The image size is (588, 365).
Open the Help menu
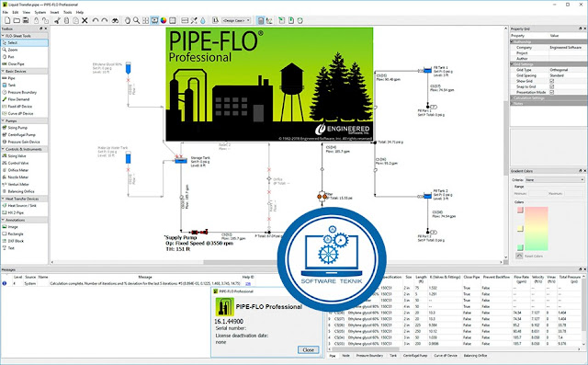tap(80, 12)
